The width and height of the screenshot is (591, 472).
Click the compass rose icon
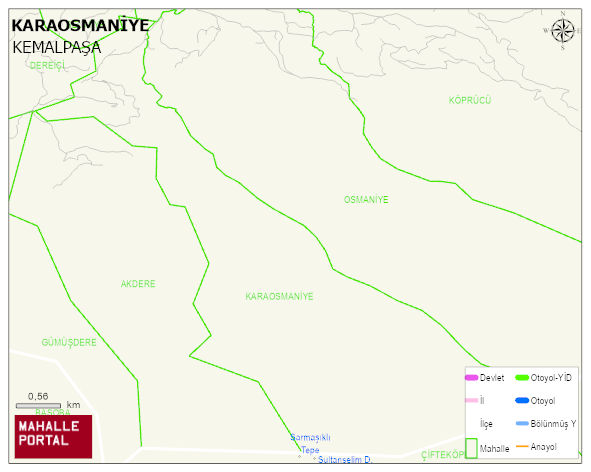pyautogui.click(x=562, y=31)
